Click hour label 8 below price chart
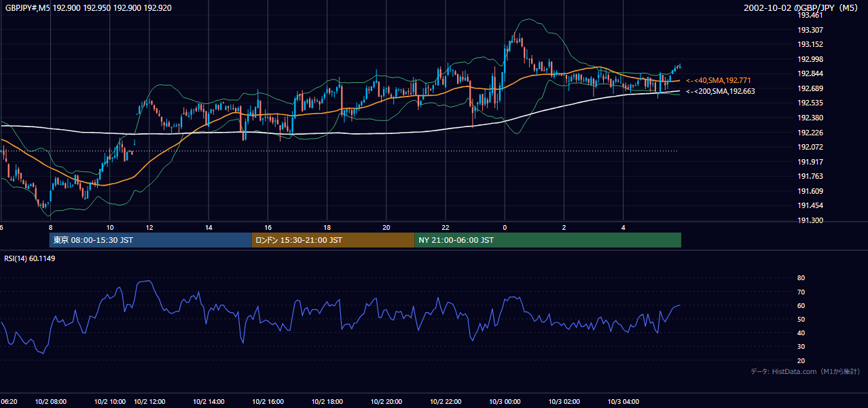Image resolution: width=868 pixels, height=408 pixels. (50, 227)
